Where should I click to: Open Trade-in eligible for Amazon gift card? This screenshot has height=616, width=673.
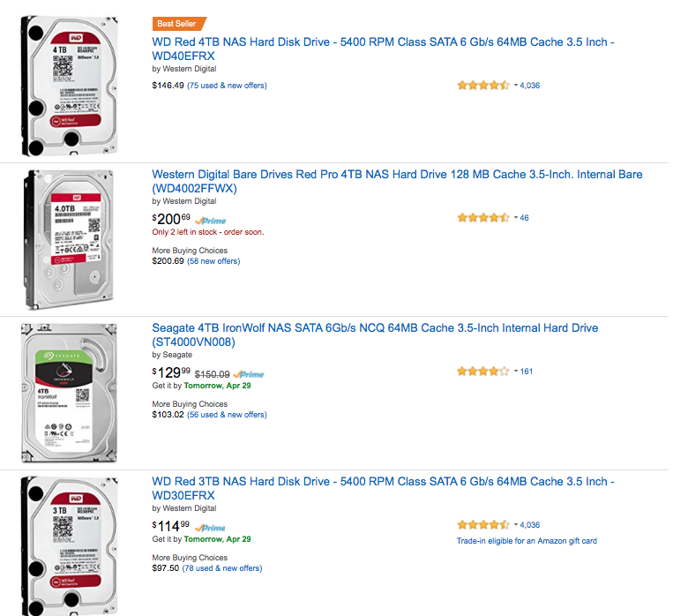[x=527, y=541]
